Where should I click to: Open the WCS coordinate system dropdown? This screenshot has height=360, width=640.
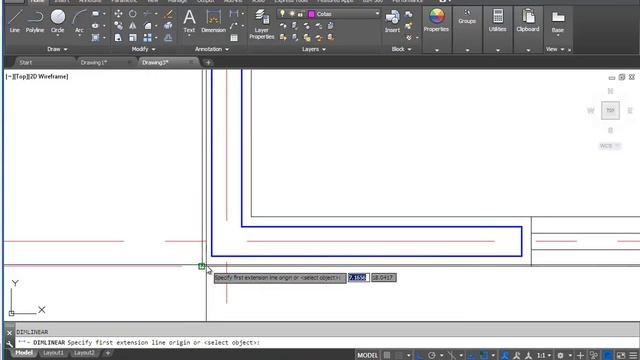(x=609, y=146)
